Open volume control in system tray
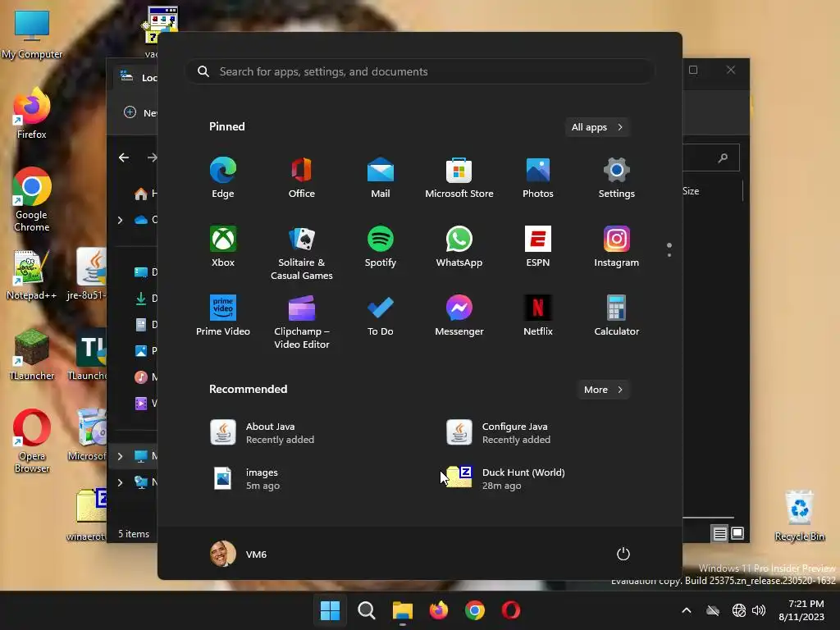This screenshot has width=840, height=630. (x=759, y=610)
